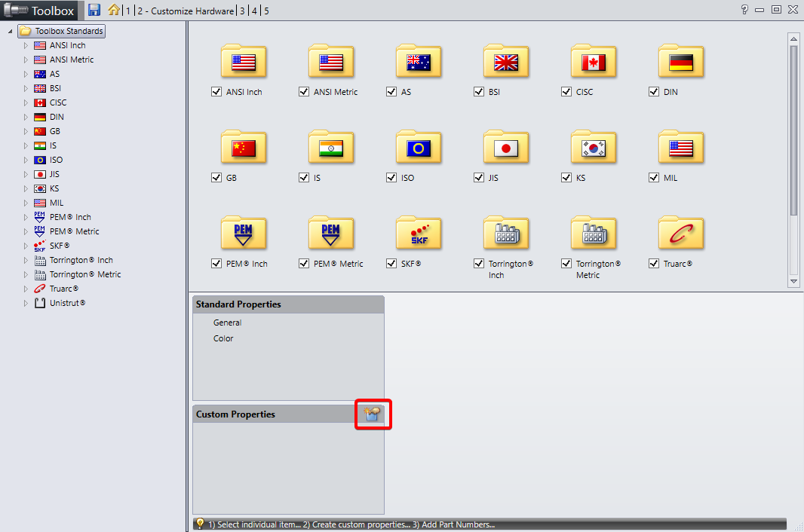Open the ISO folder icon
804x532 pixels.
click(419, 147)
